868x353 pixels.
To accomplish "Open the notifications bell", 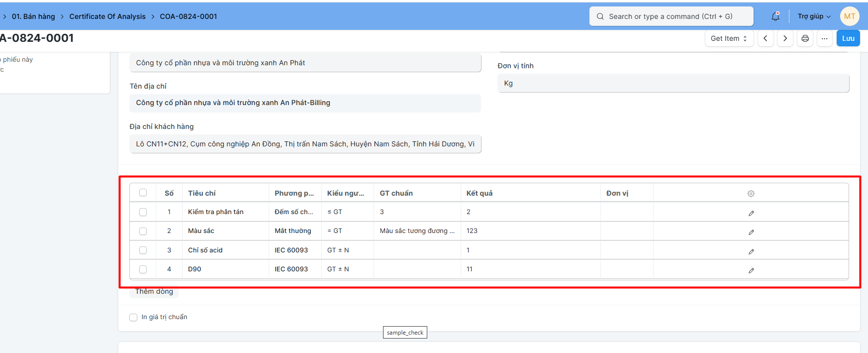I will [x=775, y=16].
